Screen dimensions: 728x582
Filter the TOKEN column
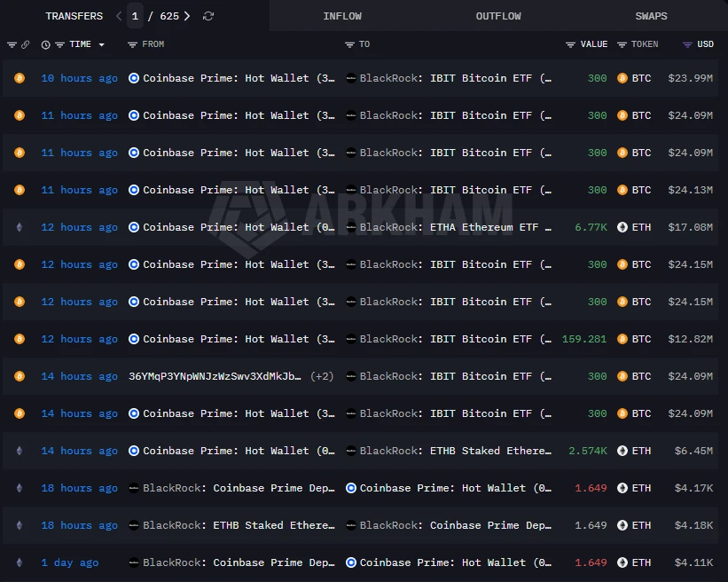click(x=622, y=44)
